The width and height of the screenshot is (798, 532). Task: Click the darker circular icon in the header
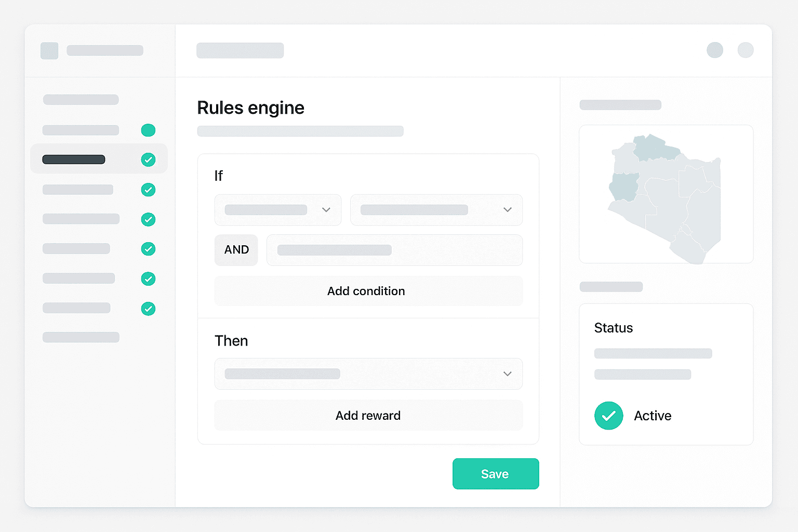click(x=715, y=50)
